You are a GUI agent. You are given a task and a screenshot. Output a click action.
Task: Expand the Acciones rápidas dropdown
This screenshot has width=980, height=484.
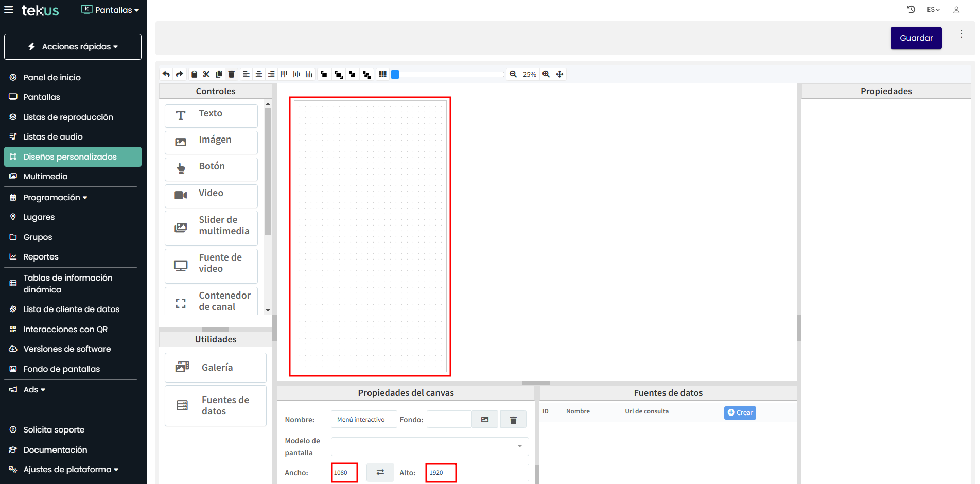pyautogui.click(x=73, y=47)
